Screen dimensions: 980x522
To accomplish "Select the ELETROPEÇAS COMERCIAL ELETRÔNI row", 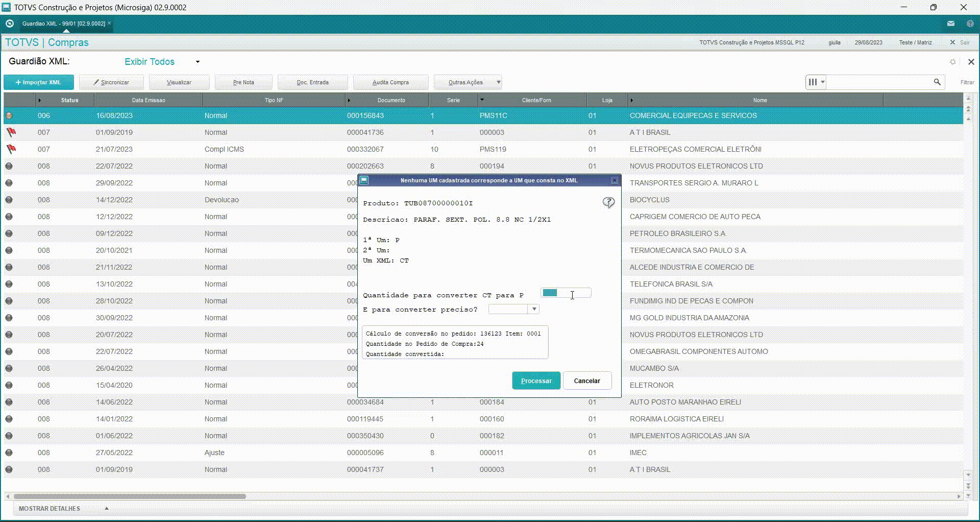I will (483, 149).
